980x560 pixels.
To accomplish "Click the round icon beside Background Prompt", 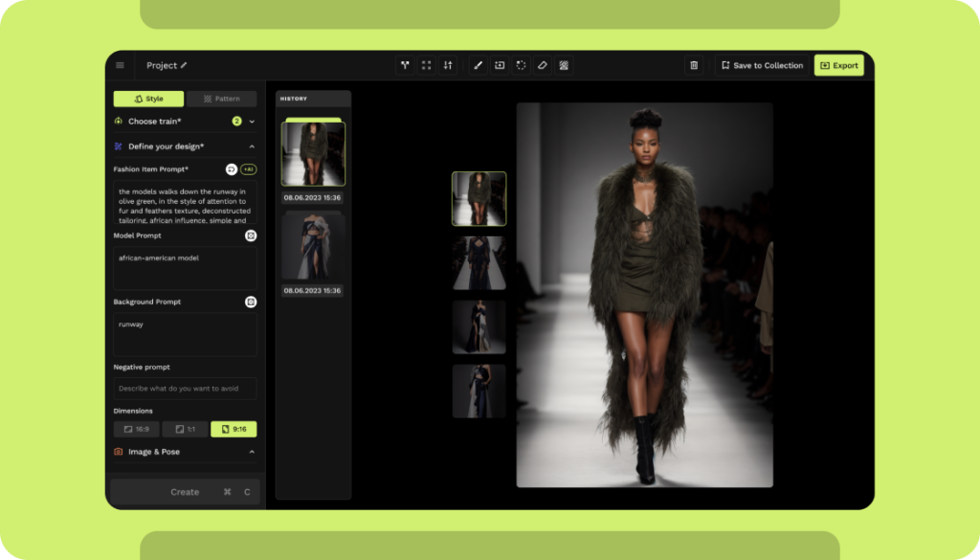I will 251,302.
